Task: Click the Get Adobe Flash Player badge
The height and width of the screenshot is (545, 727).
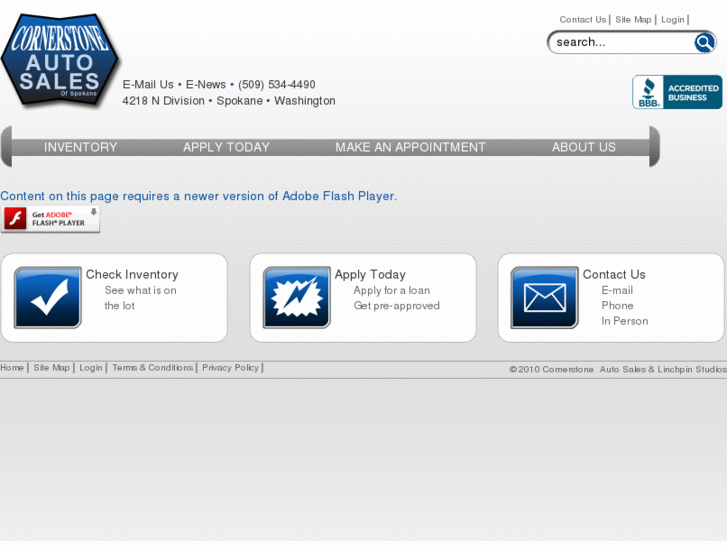Action: [51, 219]
